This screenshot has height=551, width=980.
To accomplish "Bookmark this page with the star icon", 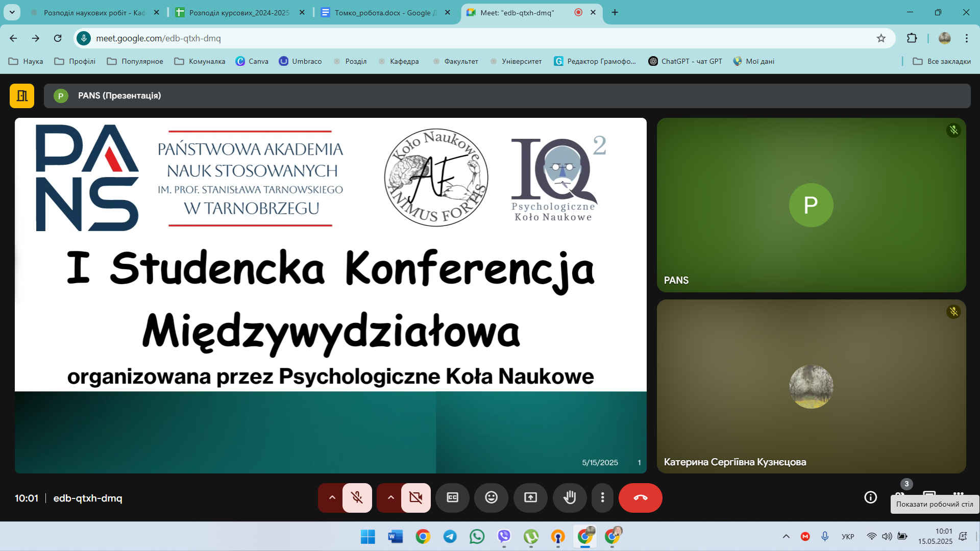I will [881, 38].
